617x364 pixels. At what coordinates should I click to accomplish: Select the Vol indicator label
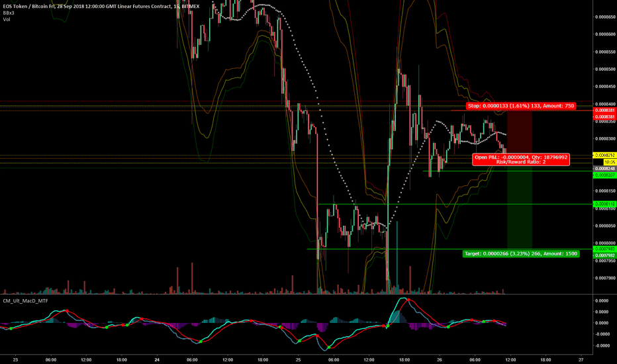(x=7, y=19)
